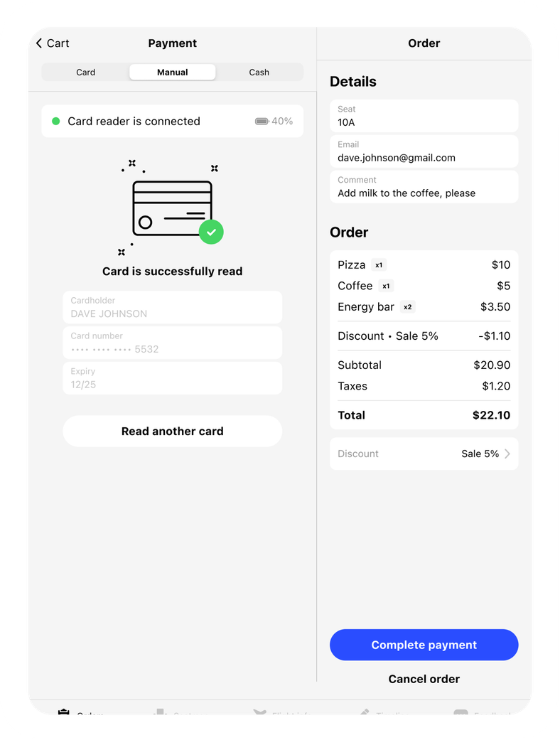Click the Comment field in Details

coord(424,187)
